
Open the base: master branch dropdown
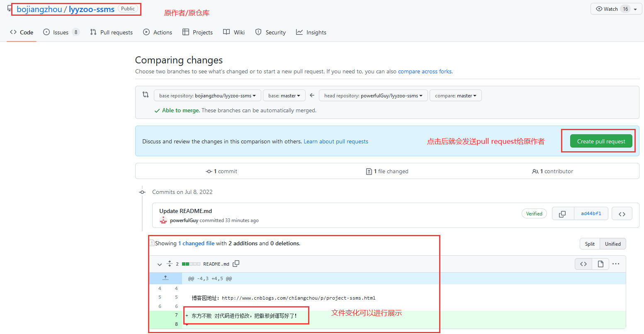click(x=284, y=96)
